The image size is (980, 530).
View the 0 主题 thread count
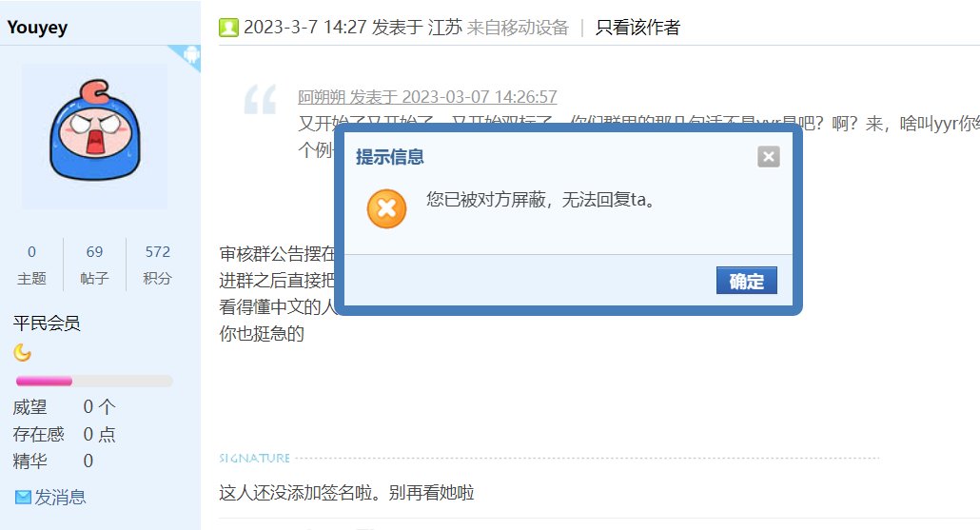[32, 265]
